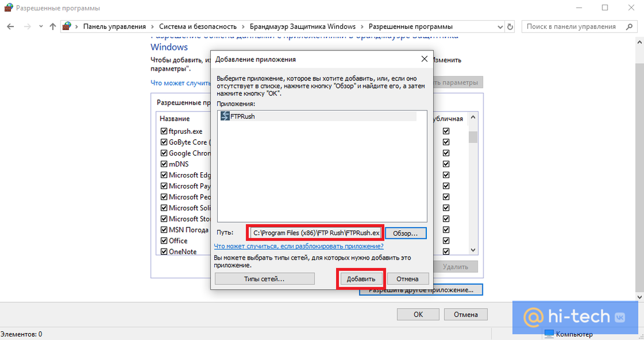
Task: Click the Control Panel icon in address bar
Action: click(68, 27)
